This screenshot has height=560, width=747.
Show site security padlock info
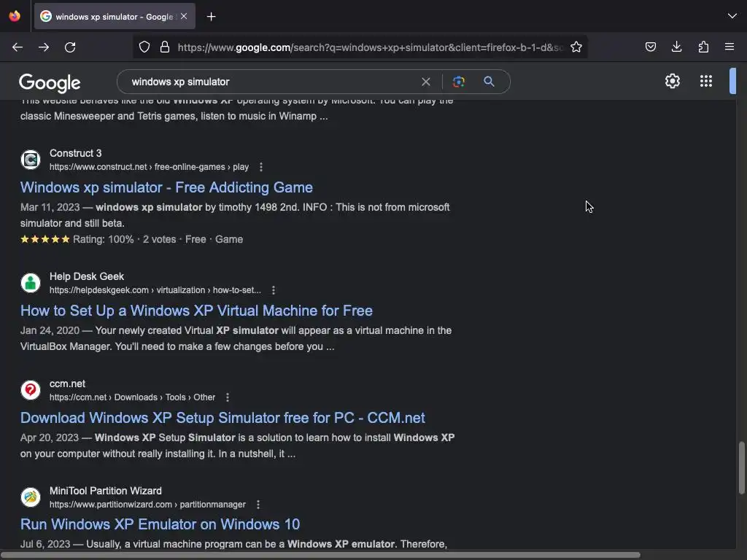click(x=165, y=47)
